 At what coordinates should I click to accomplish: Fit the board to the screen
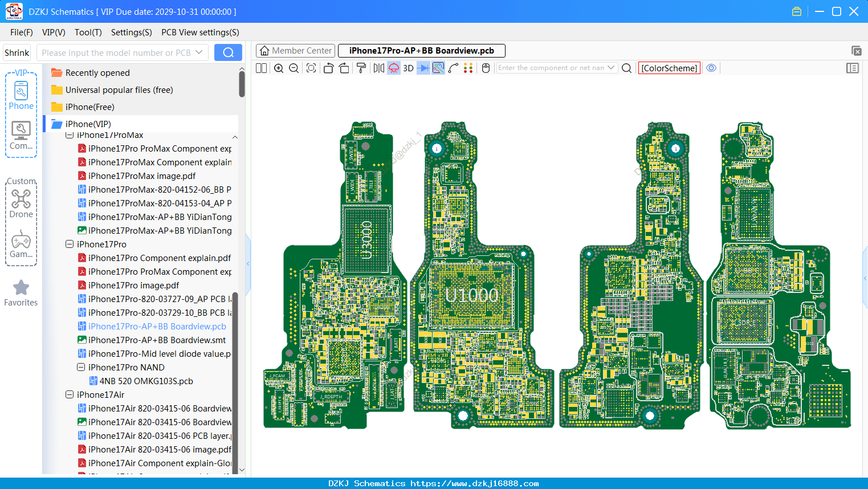click(311, 68)
